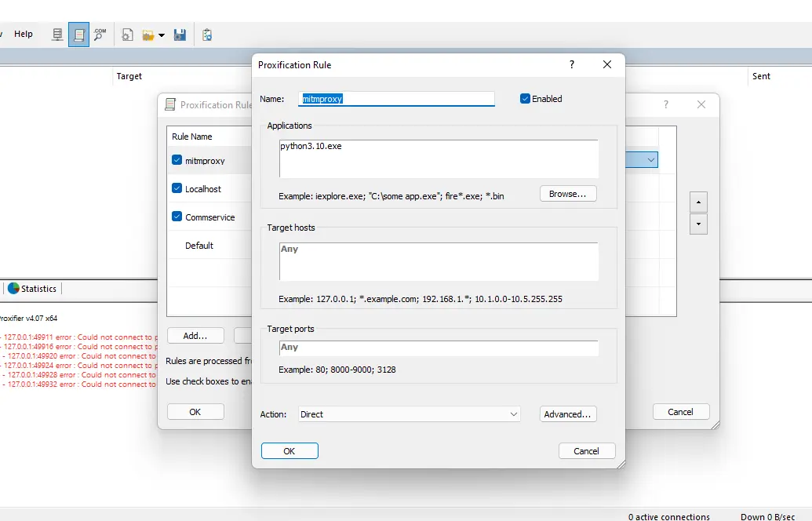Uncheck the Enabled checkbox in rule dialog
This screenshot has height=521, width=812.
tap(526, 99)
